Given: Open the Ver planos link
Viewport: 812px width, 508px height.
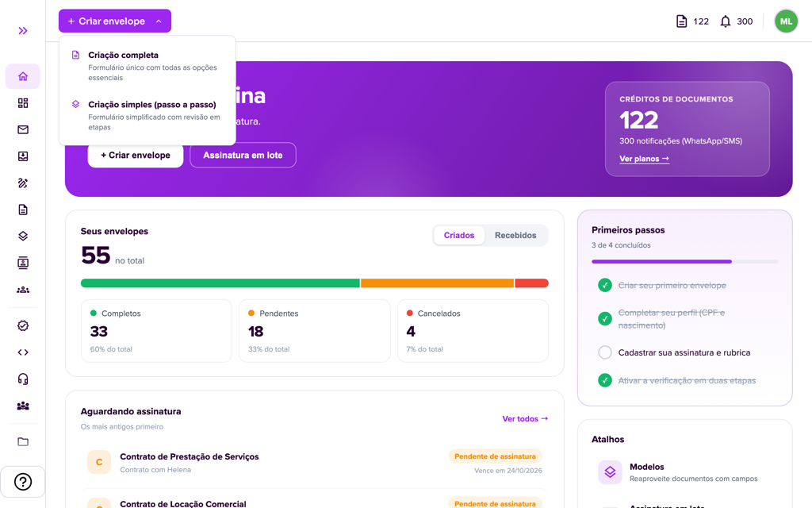Looking at the screenshot, I should (x=644, y=159).
